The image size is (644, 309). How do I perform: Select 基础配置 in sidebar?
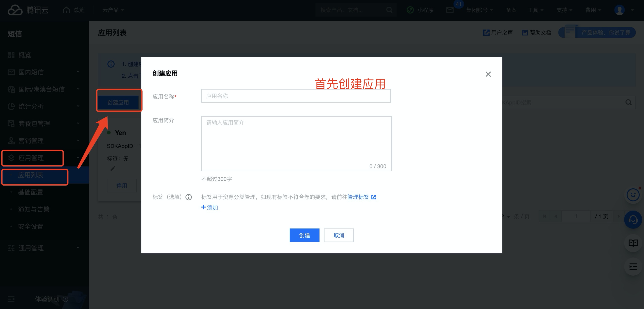pyautogui.click(x=30, y=192)
